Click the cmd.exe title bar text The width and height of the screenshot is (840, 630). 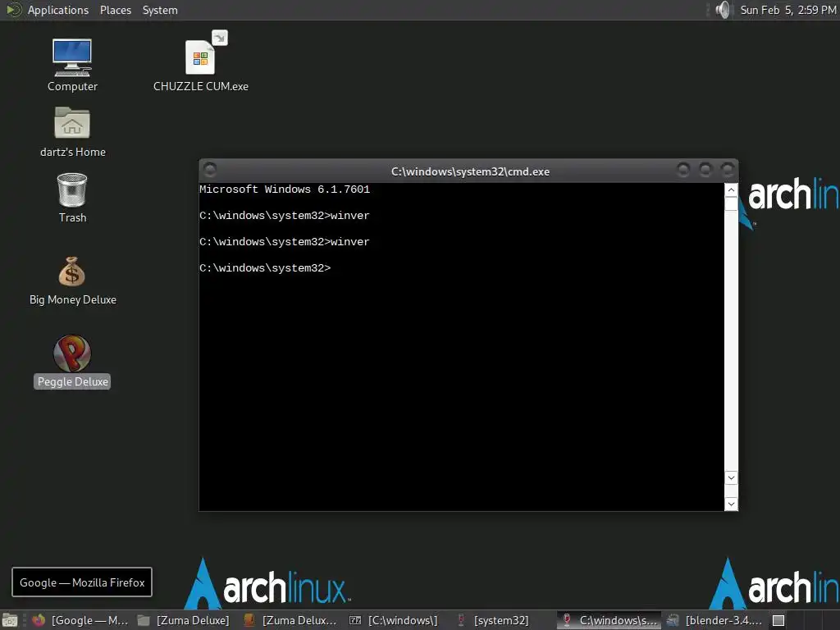pos(470,171)
